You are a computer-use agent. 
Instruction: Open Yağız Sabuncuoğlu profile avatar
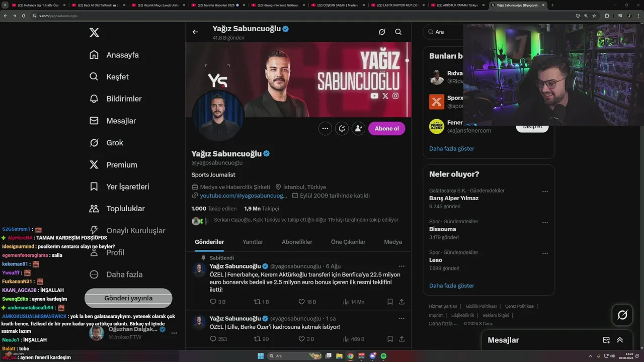[218, 115]
